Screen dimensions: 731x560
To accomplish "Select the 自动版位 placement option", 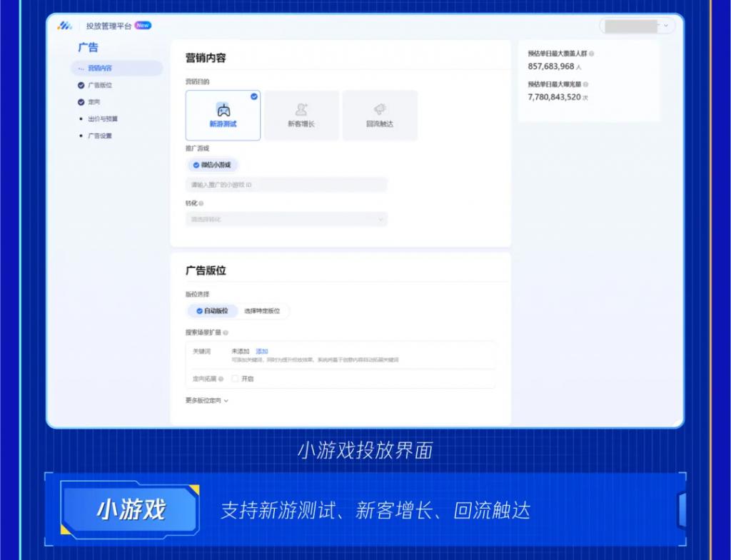I will [211, 311].
